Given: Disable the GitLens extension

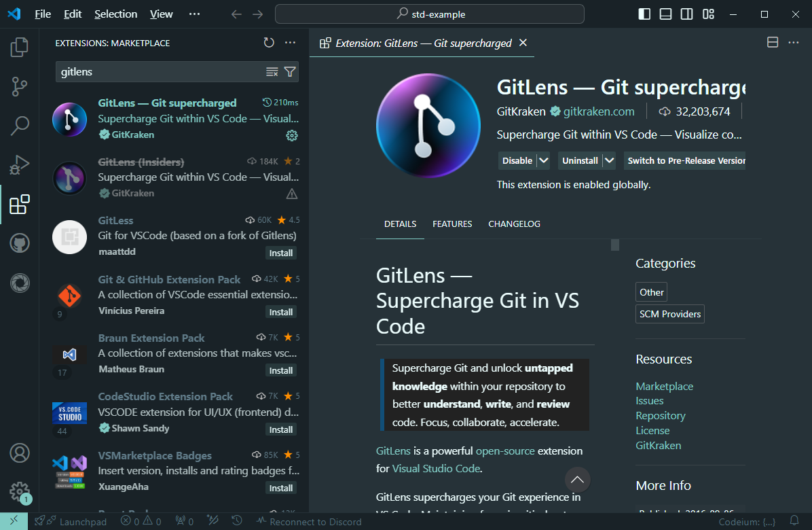Looking at the screenshot, I should point(517,160).
